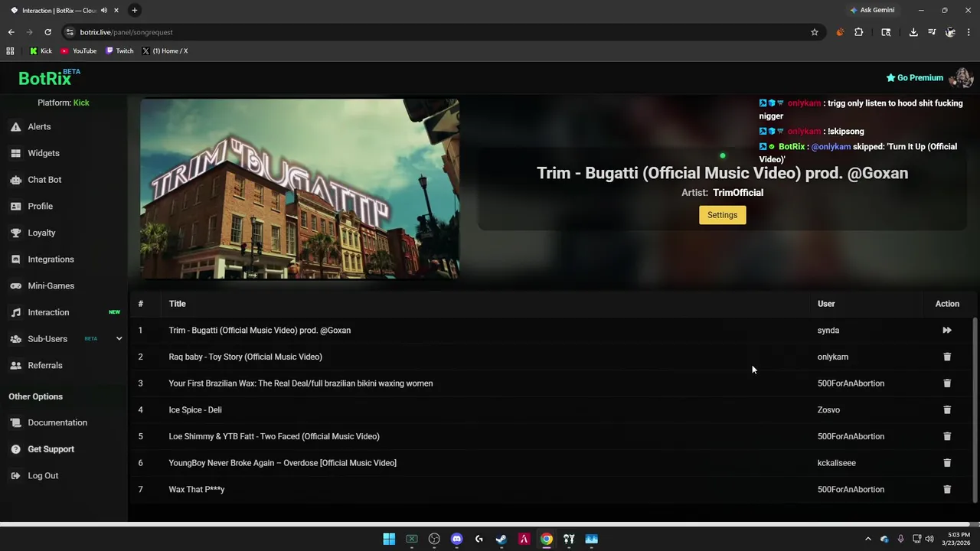Viewport: 980px width, 551px height.
Task: Select the 'synda' user cell
Action: coord(828,331)
